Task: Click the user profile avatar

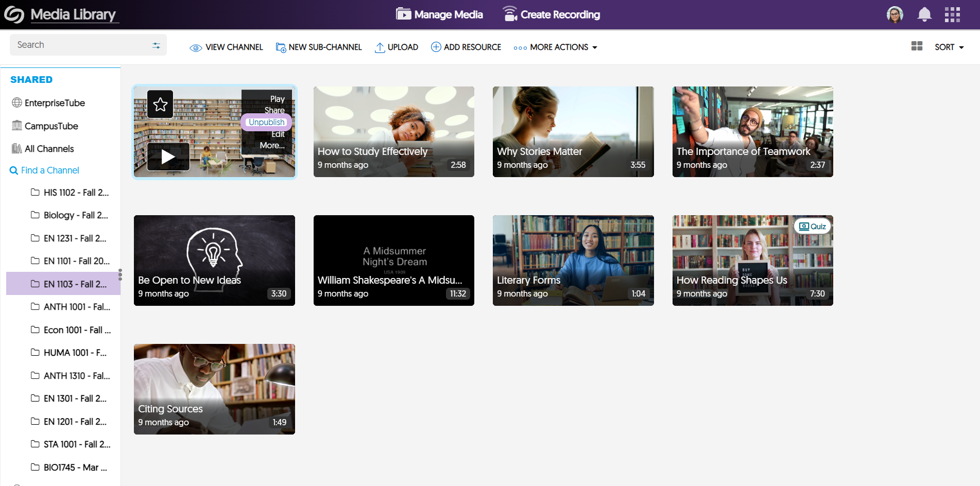Action: [895, 14]
